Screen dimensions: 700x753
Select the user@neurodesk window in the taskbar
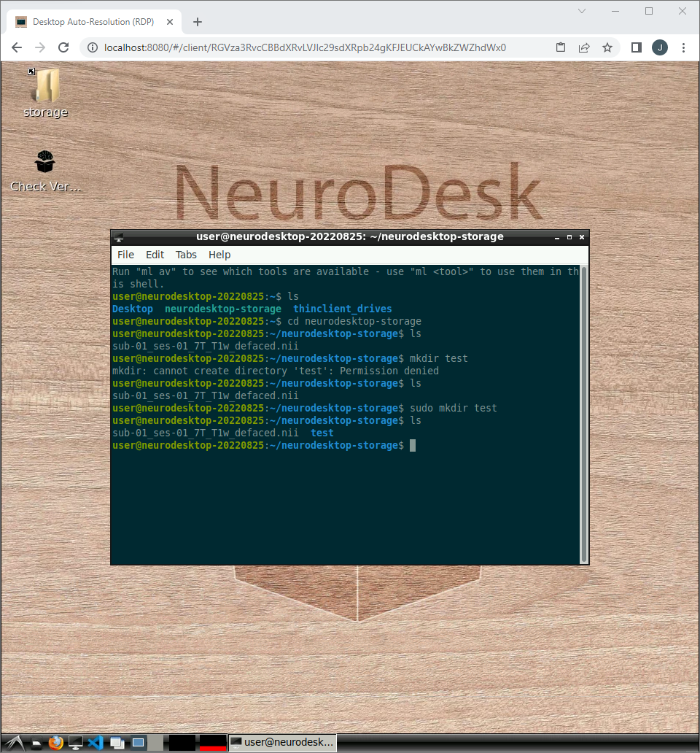click(282, 742)
